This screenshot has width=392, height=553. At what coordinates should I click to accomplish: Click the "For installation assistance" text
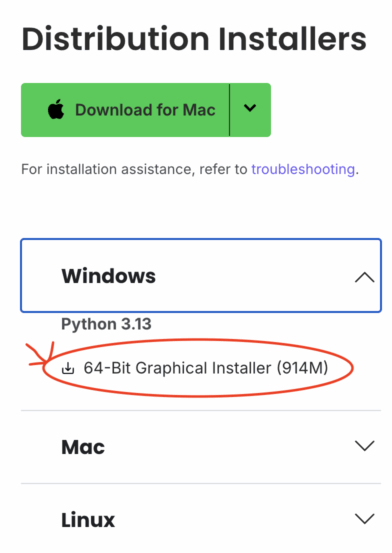pos(107,169)
